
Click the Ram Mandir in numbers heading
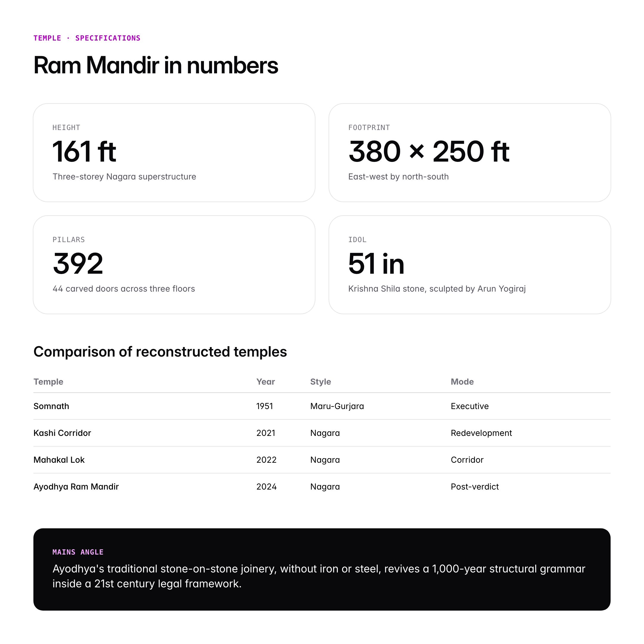tap(156, 65)
